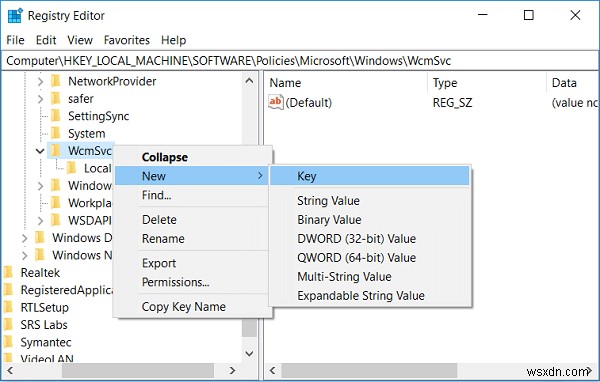Screen dimensions: 600x382
Task: Select the (Default) value name
Action: coord(309,103)
